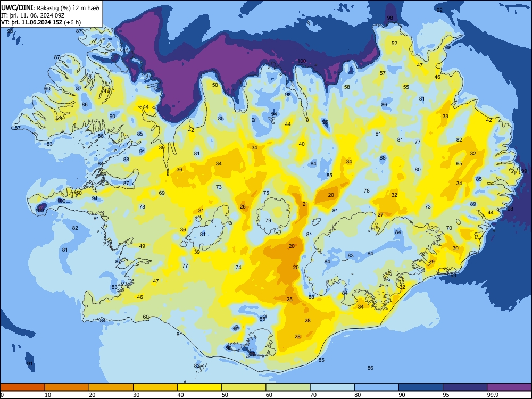This screenshot has height=399, width=532.
Task: Click the humidity value '58' on map
Action: [347, 87]
